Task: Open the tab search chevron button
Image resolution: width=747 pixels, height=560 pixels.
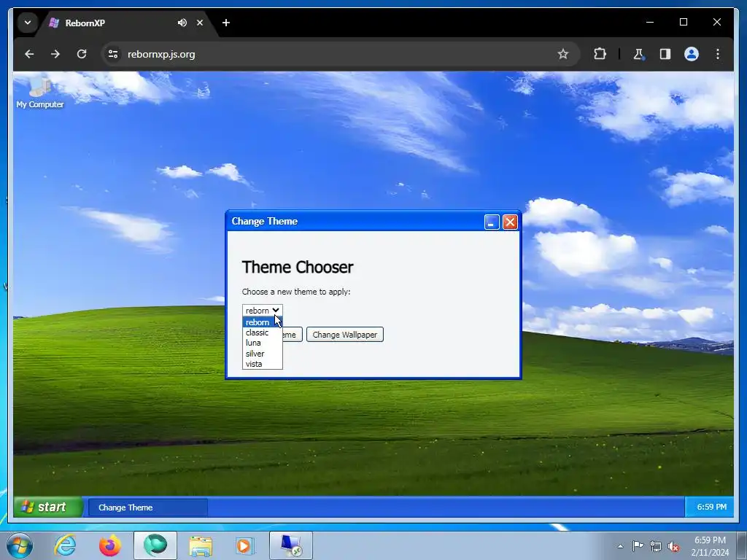Action: [x=28, y=23]
